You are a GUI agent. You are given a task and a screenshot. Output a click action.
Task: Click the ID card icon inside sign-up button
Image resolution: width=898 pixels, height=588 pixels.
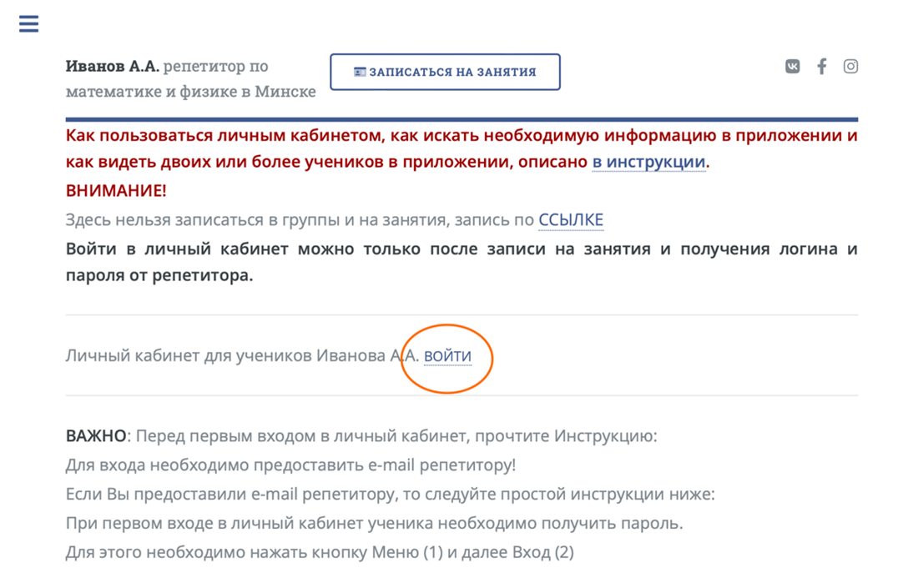click(360, 72)
